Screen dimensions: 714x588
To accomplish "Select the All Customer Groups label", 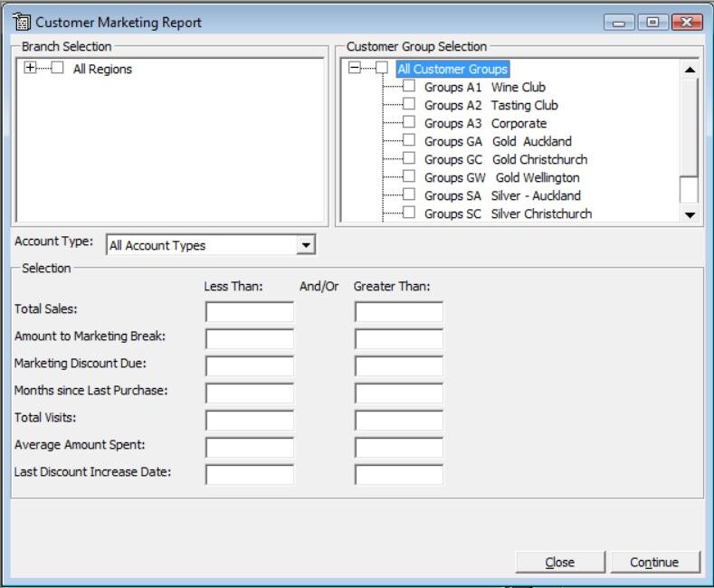I will (452, 69).
